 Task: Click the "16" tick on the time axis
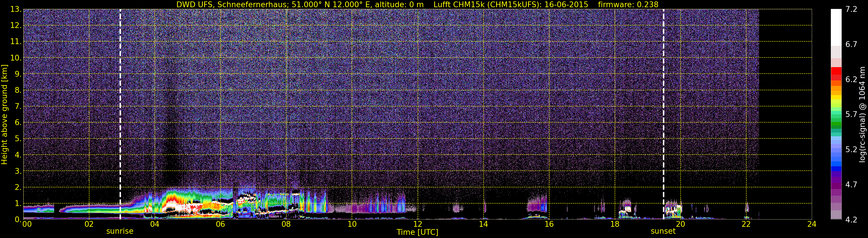click(549, 224)
